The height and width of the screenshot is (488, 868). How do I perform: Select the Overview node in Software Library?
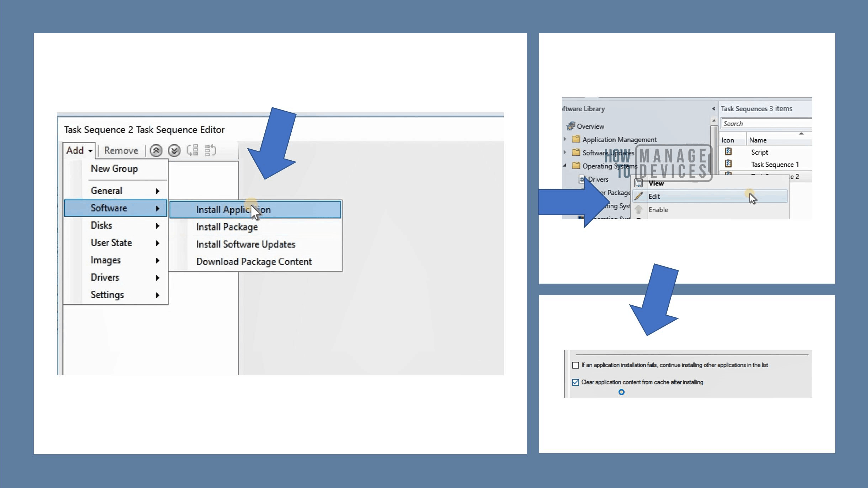[585, 126]
